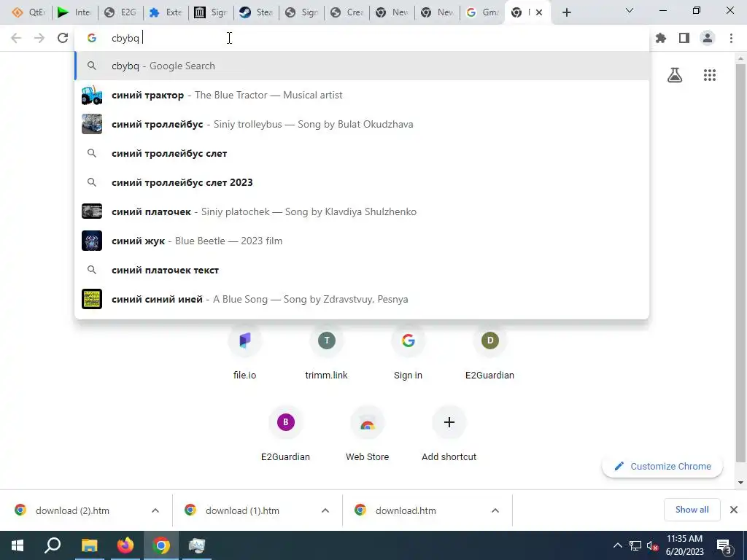Screen dimensions: 747x560
Task: Open download (1).htm file
Action: coord(242,510)
